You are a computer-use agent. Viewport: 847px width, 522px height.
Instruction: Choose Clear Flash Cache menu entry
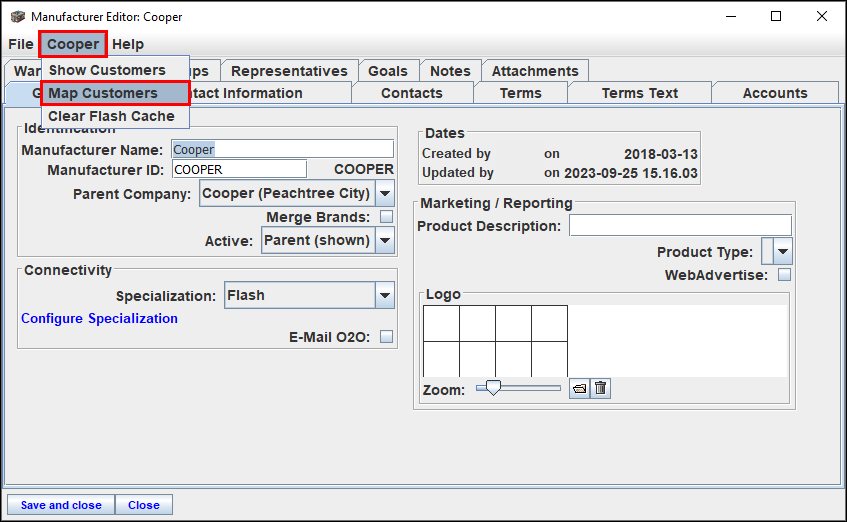[x=115, y=116]
